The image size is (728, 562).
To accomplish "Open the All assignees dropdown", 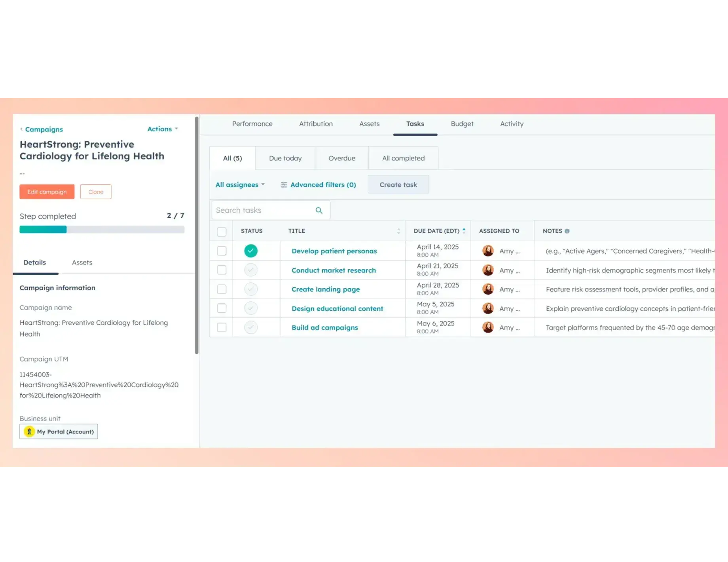I will click(239, 185).
